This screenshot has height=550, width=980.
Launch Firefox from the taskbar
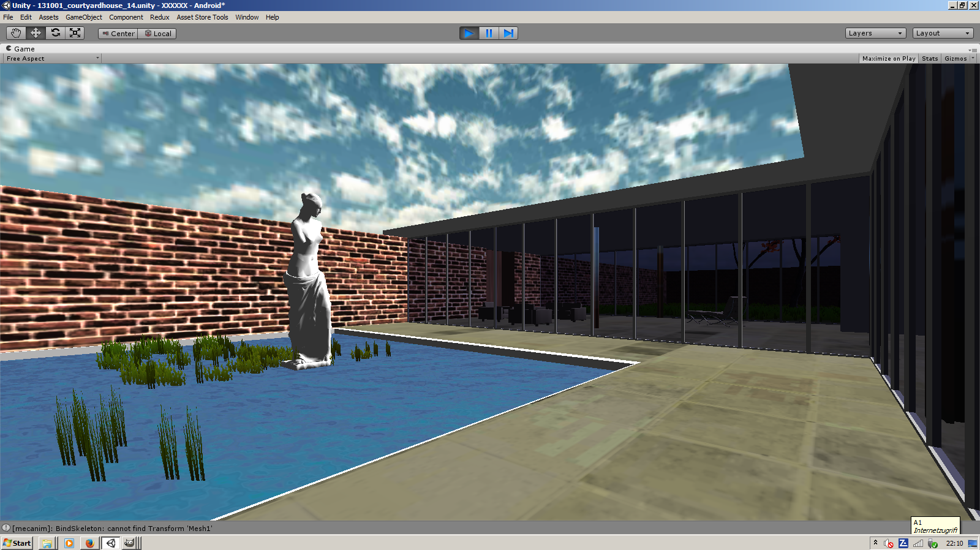(89, 543)
